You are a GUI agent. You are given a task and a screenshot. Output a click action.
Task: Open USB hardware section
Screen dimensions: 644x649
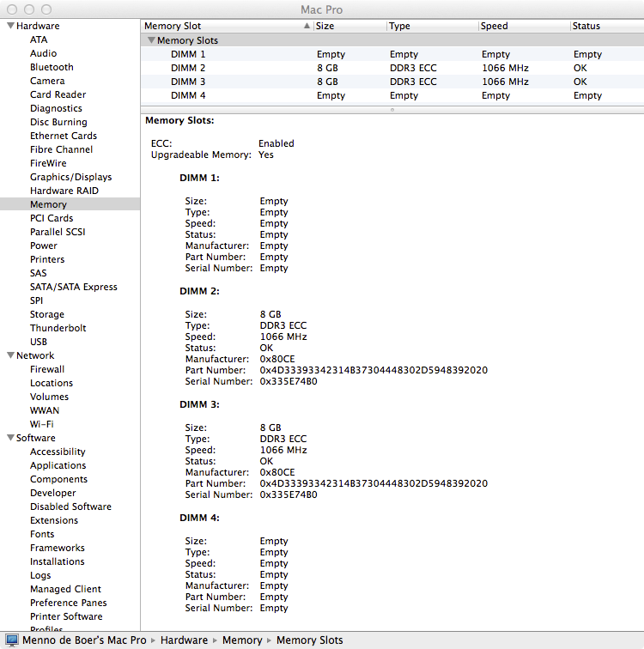pyautogui.click(x=39, y=342)
